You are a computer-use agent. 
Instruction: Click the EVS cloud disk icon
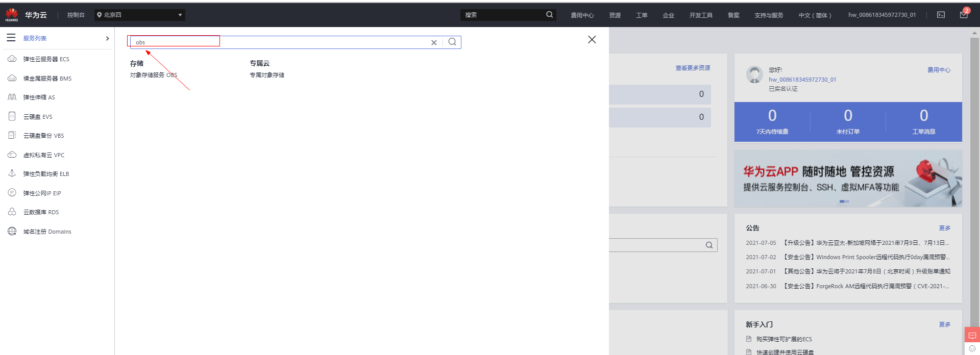(x=12, y=116)
